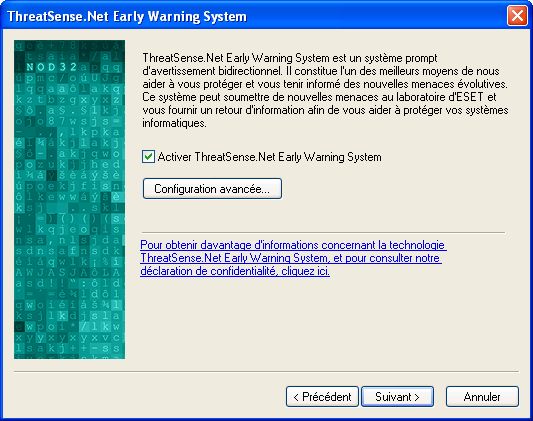Open Configuration avancée... settings
533x421 pixels.
(x=212, y=189)
